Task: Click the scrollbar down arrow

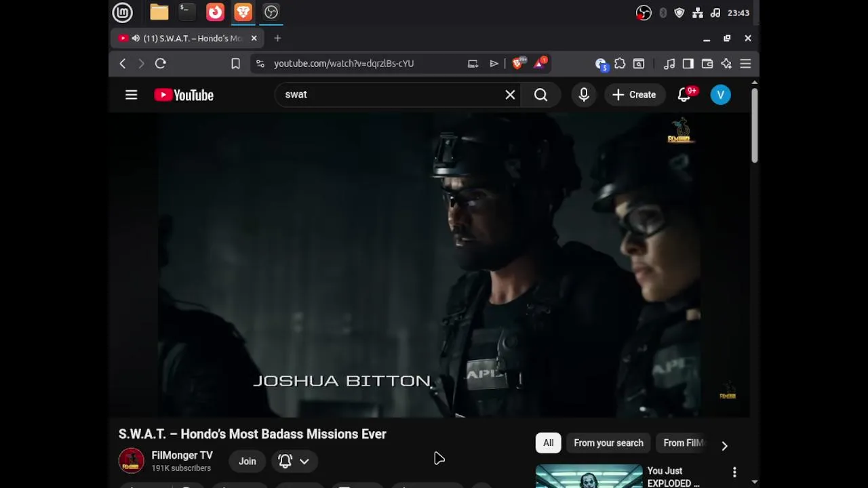Action: (755, 482)
